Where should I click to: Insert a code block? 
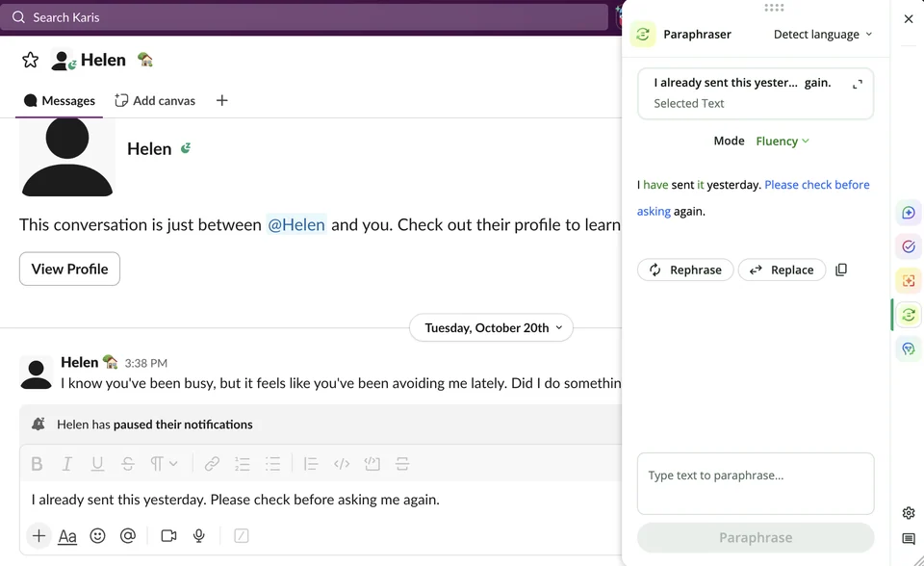(x=372, y=464)
